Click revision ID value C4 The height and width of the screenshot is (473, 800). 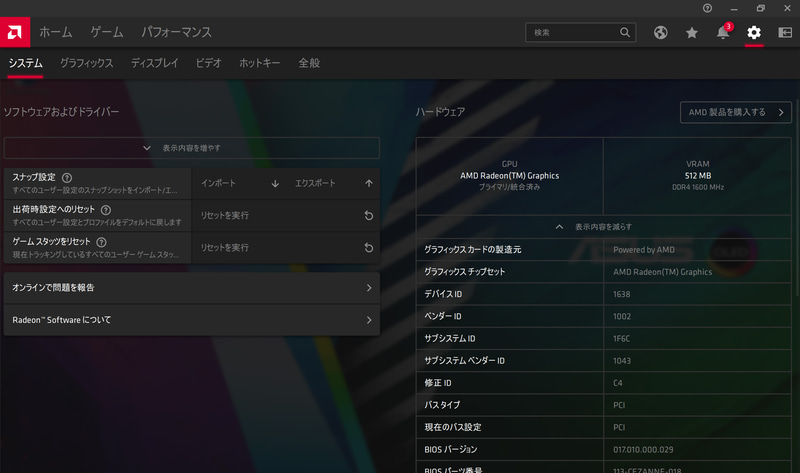coord(617,383)
